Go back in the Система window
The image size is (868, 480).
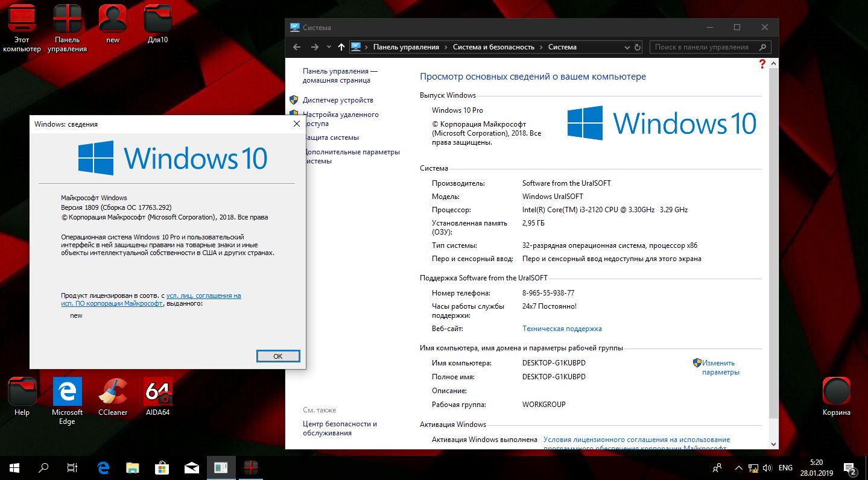point(296,47)
